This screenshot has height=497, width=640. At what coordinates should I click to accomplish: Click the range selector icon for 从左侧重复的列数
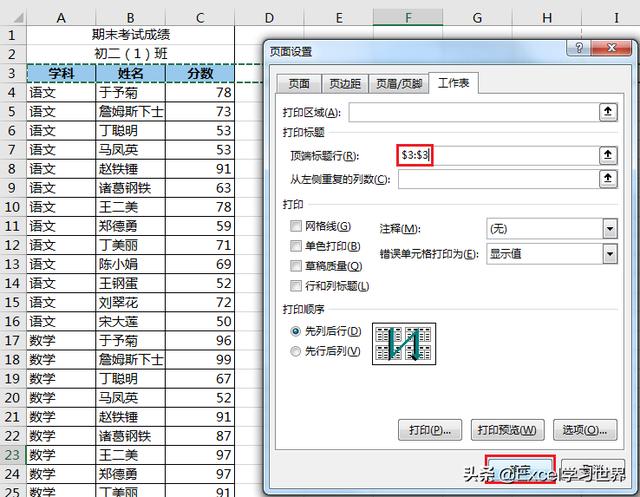[x=608, y=179]
